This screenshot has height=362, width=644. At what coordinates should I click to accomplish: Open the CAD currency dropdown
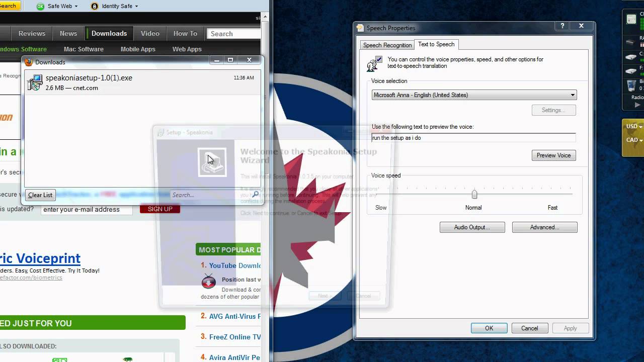[641, 140]
